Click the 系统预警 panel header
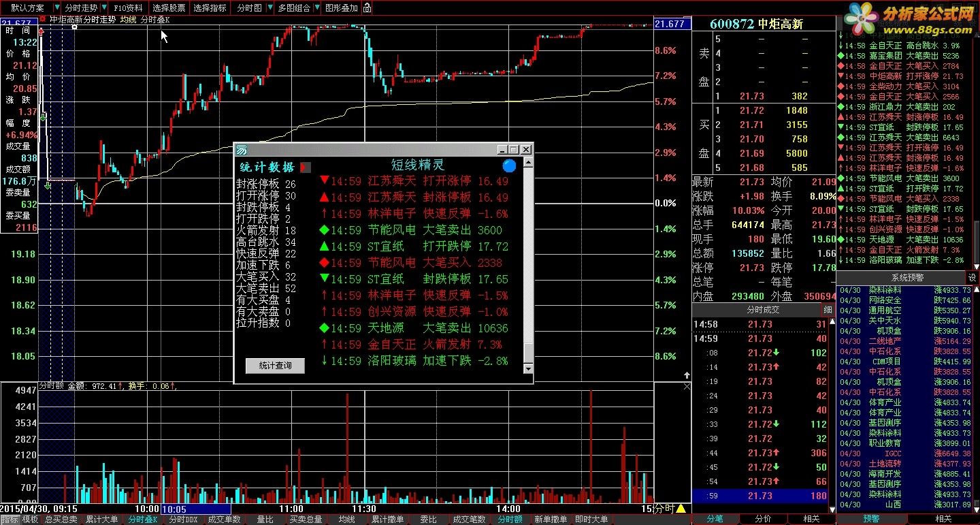980x525 pixels. coord(907,278)
